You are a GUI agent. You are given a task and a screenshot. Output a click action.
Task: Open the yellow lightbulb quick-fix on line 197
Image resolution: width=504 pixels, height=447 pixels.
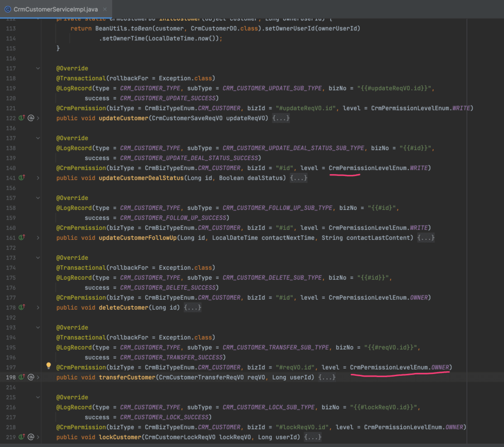pyautogui.click(x=49, y=366)
